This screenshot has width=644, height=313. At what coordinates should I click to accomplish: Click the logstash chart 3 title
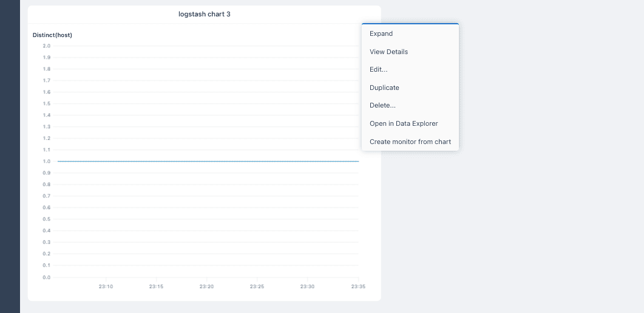coord(204,14)
